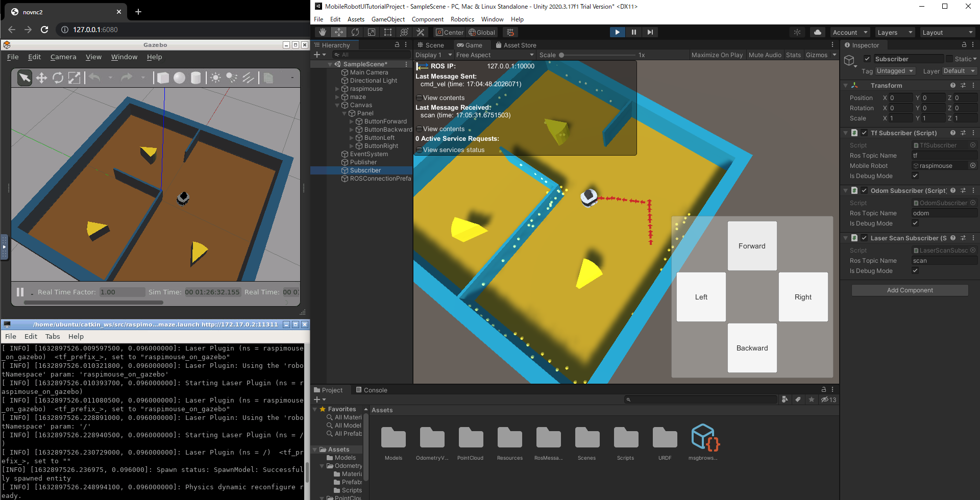
Task: Toggle Is Debug Mode under Tf Subscriber
Action: [x=915, y=176]
